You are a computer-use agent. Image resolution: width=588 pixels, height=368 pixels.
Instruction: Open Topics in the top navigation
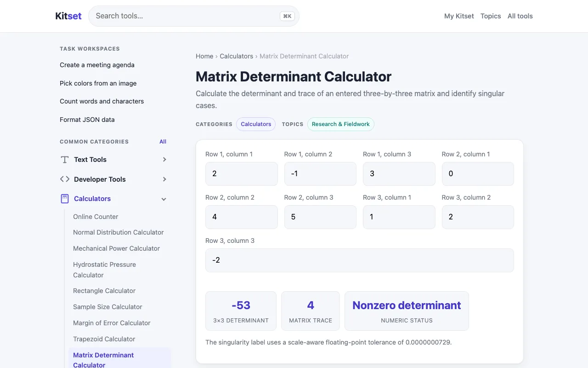tap(491, 16)
